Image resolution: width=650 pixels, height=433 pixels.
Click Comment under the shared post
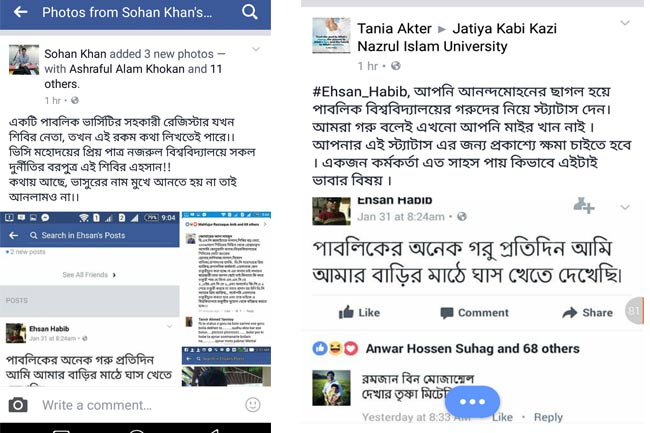click(474, 313)
